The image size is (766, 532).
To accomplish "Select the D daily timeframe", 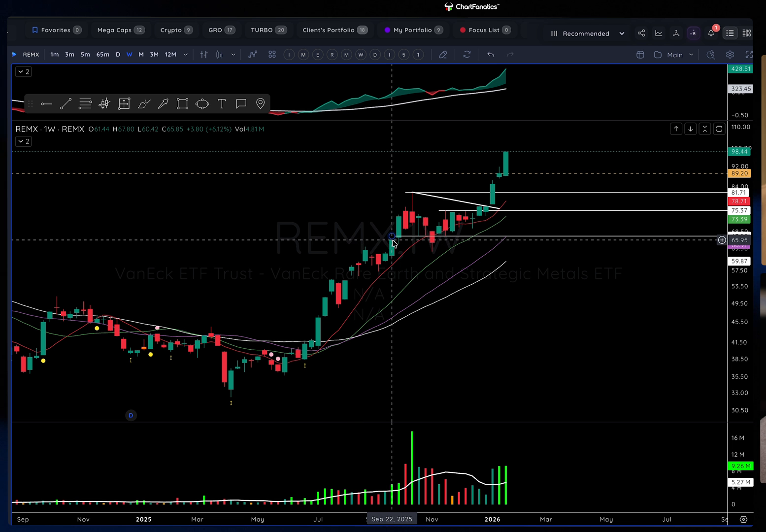I will (x=118, y=55).
